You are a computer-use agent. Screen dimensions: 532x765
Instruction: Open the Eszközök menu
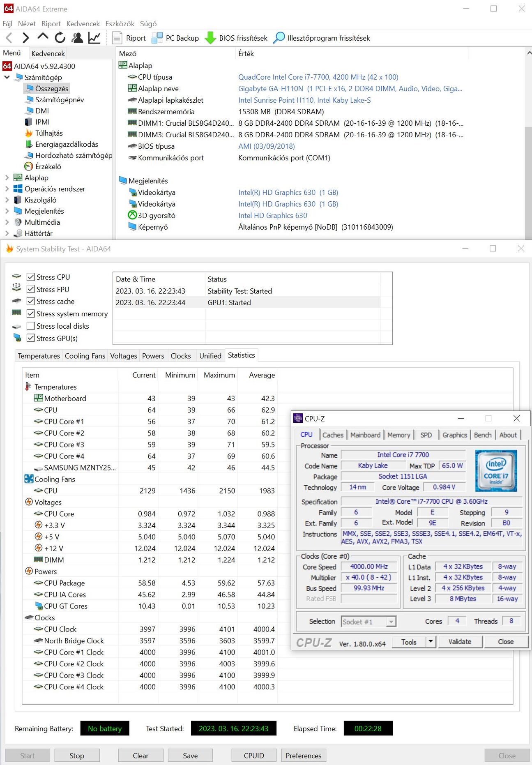(120, 24)
